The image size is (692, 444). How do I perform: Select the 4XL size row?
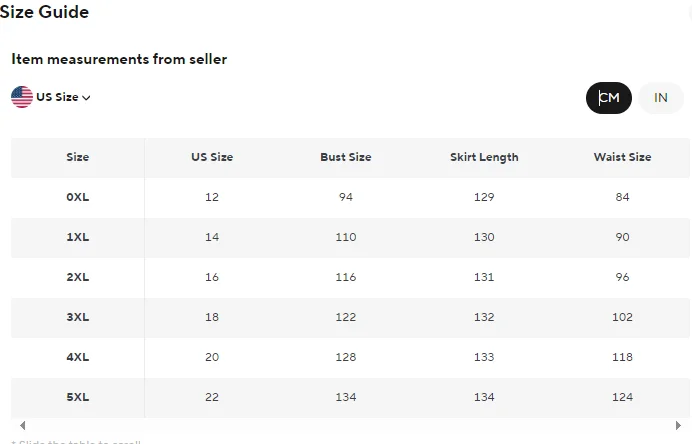click(350, 358)
